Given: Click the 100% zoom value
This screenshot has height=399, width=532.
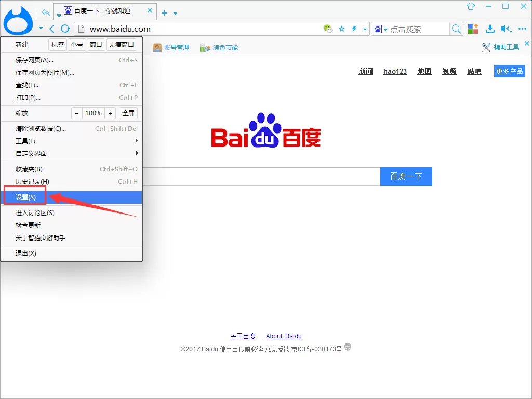Looking at the screenshot, I should (x=94, y=113).
